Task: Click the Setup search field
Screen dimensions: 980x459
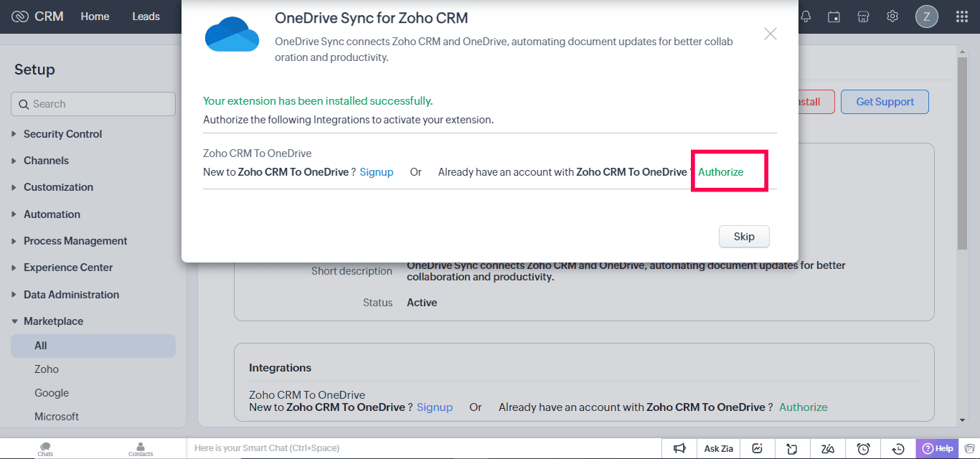Action: [93, 104]
